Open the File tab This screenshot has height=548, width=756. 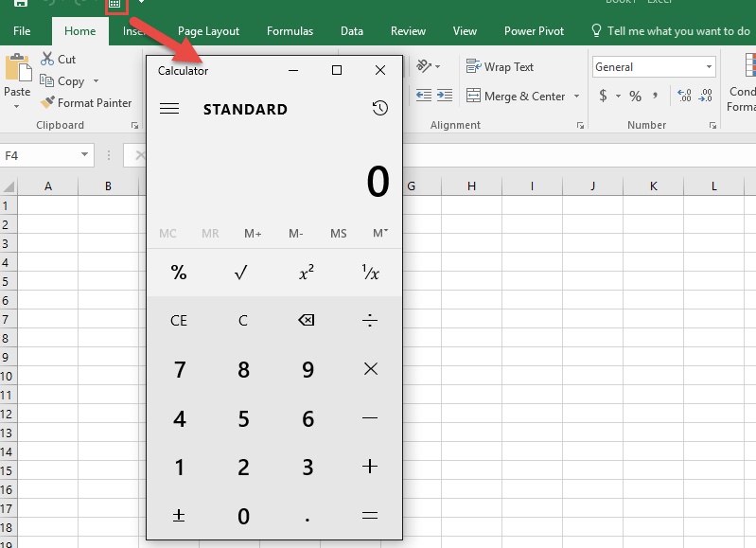pos(22,31)
